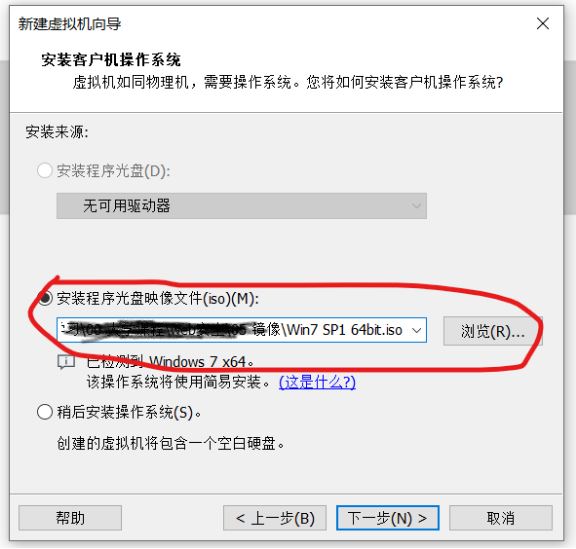
Task: Click the 新建虚拟机向导 title bar text
Action: click(69, 24)
